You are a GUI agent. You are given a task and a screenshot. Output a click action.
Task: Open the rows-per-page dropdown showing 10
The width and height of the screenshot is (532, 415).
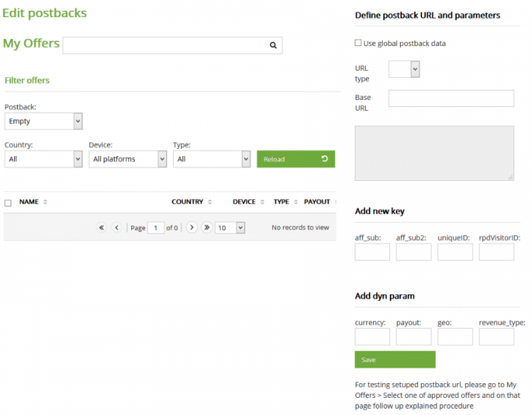(x=230, y=228)
